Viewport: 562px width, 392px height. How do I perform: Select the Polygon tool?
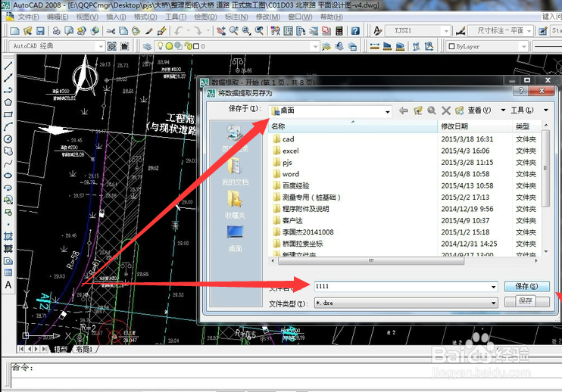(x=8, y=102)
